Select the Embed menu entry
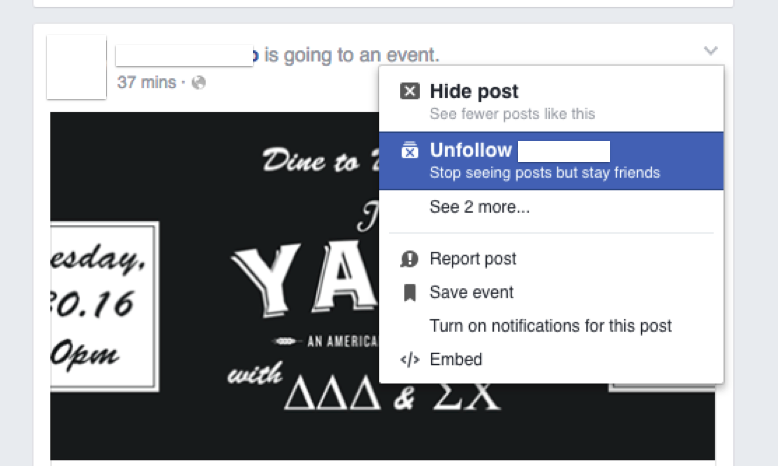778x466 pixels. coord(551,359)
